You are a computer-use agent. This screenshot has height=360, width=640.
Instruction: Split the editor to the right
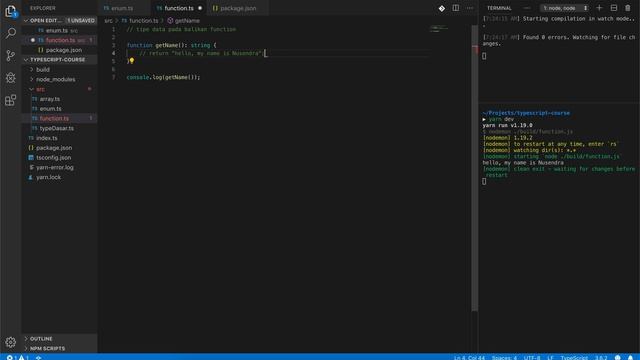coord(456,8)
